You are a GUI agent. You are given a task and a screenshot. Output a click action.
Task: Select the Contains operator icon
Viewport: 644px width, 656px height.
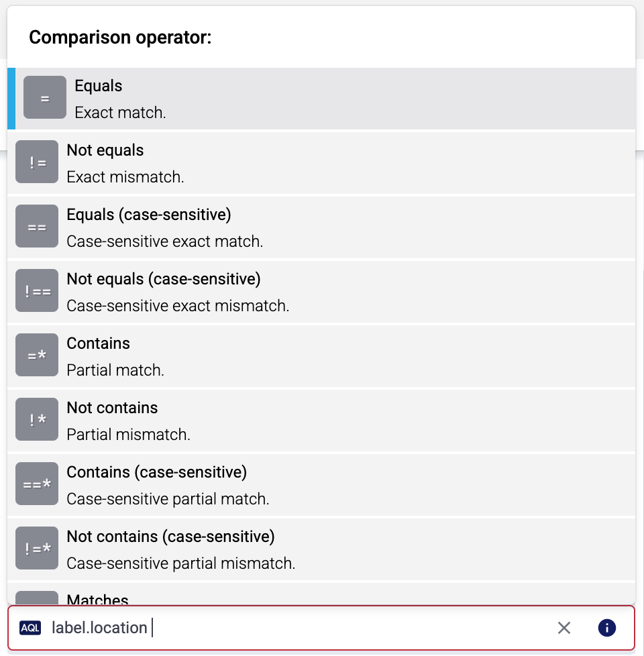click(x=36, y=355)
